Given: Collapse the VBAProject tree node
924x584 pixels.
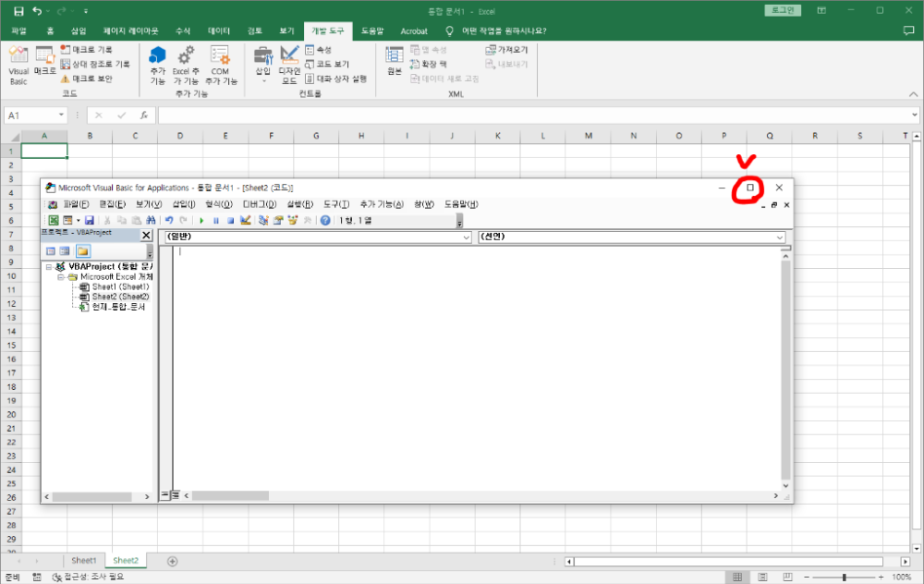Looking at the screenshot, I should click(x=49, y=266).
